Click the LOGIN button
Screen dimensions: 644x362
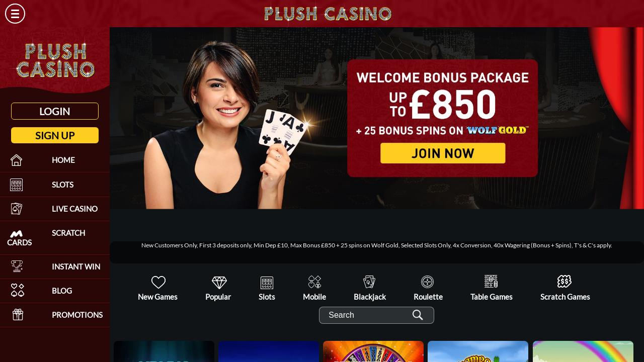tap(55, 111)
